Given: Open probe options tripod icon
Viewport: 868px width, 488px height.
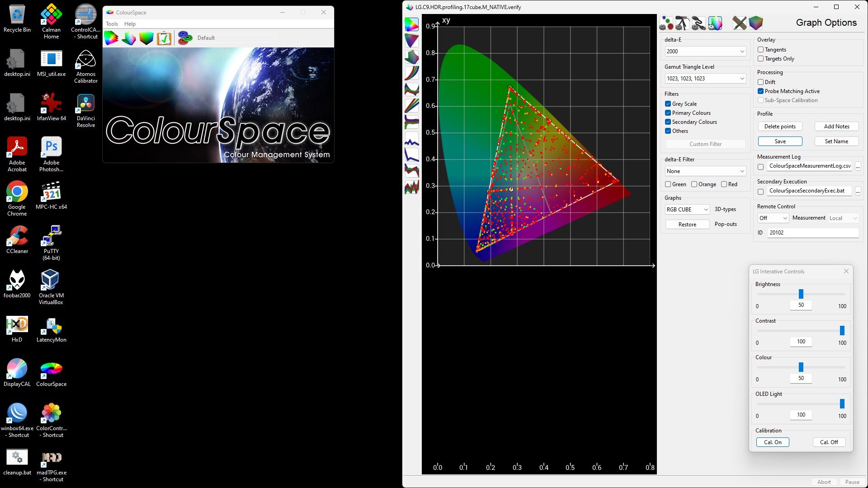Looking at the screenshot, I should click(x=683, y=23).
